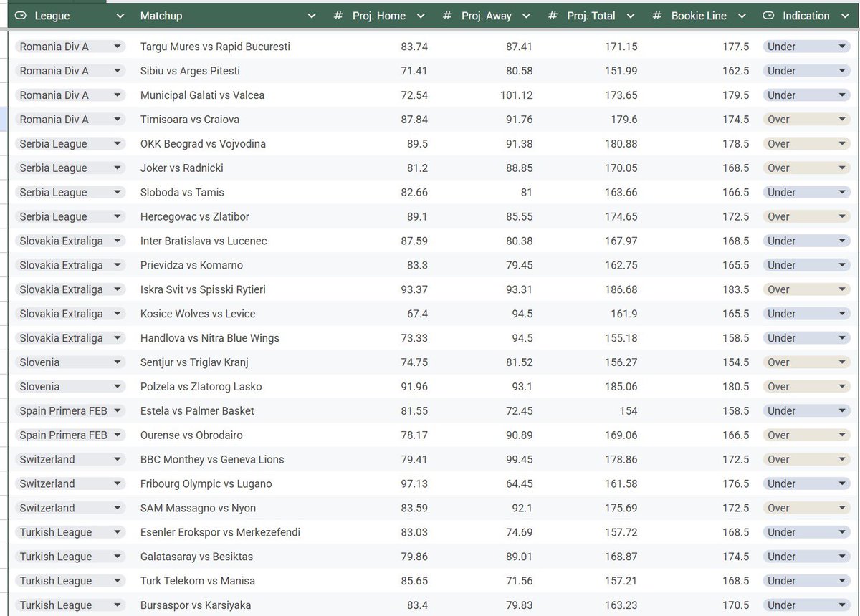Open league dropdown for Sentjur vs Triglav Kranj

click(117, 362)
